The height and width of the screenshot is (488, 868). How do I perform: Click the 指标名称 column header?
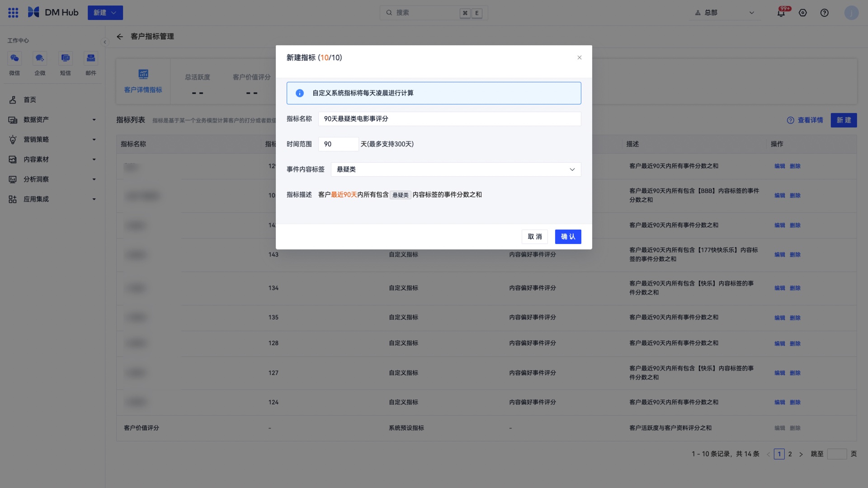pos(133,144)
